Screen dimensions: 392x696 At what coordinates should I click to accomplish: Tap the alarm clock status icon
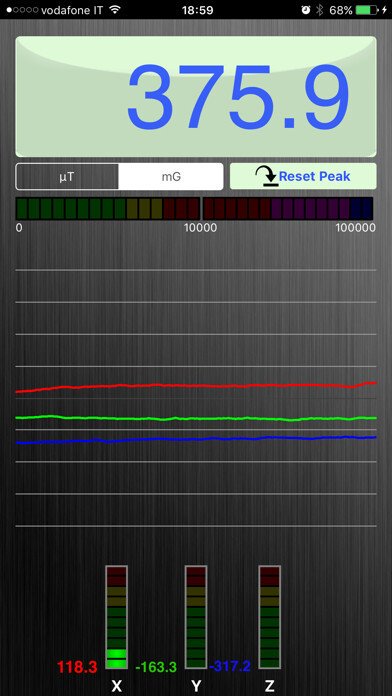[x=305, y=10]
